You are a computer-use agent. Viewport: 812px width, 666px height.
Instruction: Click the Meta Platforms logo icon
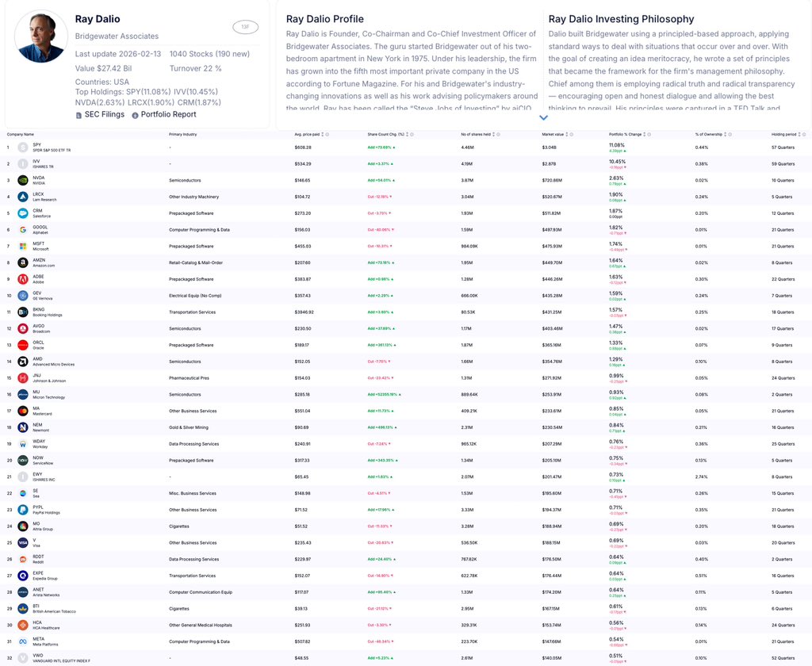(x=23, y=641)
